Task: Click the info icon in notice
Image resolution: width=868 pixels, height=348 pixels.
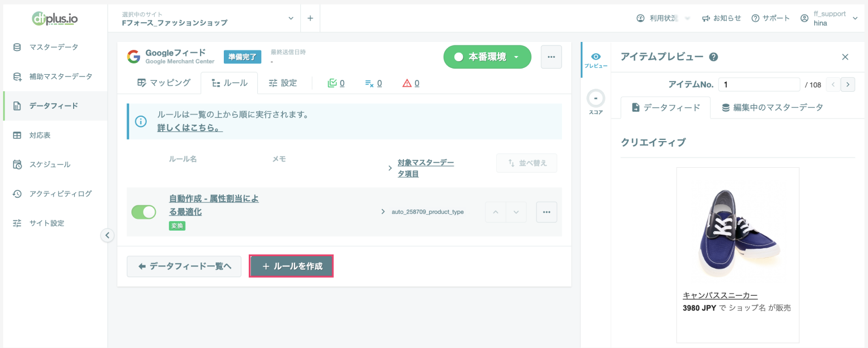Action: click(141, 121)
